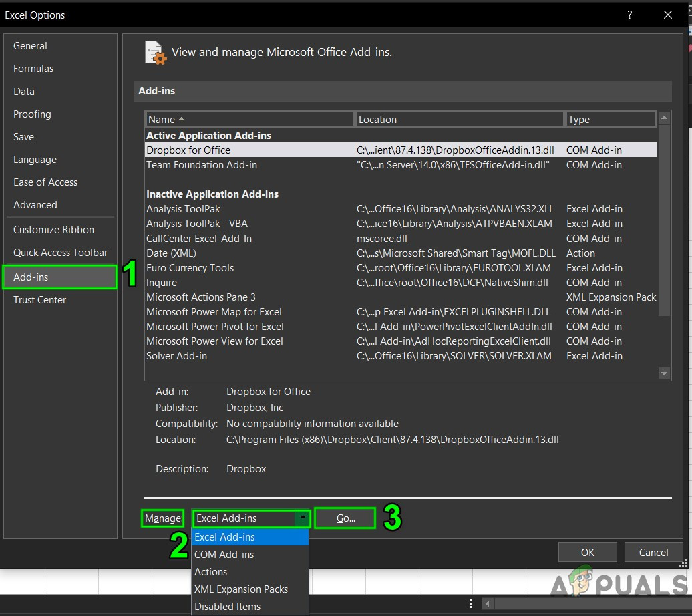Select Disabled Items in the Manage list
This screenshot has height=616, width=692.
tap(228, 607)
